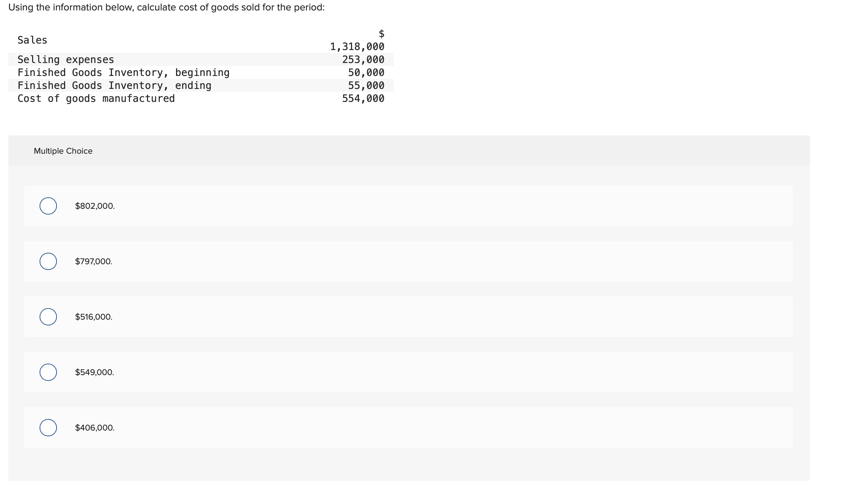Screen dimensions: 859x504
Task: Click the Finished Goods Inventory, beginning row
Action: click(x=123, y=72)
